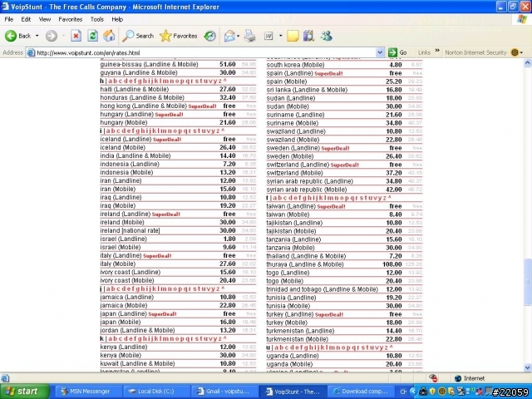Screen dimensions: 532x399
Task: Click the 'hong kong (Landline & Mobile)' row
Action: 178,106
